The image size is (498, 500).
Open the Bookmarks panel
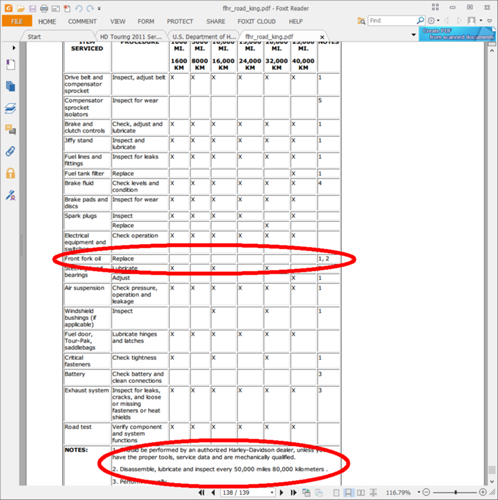click(x=11, y=64)
